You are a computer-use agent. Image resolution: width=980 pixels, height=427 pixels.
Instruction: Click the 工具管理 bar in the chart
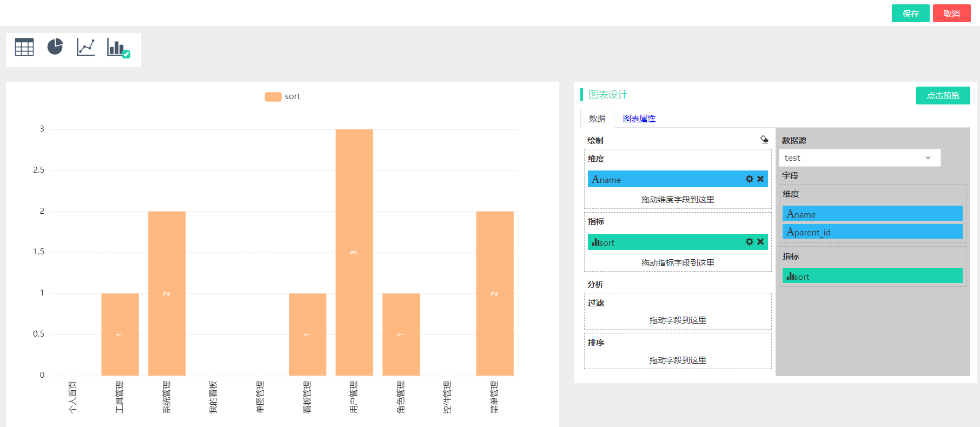click(x=120, y=334)
